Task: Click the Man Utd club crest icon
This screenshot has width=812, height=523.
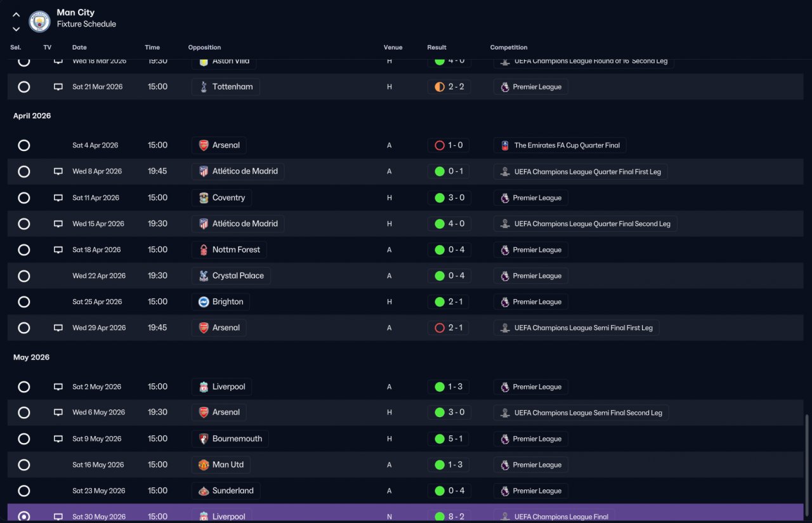Action: click(204, 465)
